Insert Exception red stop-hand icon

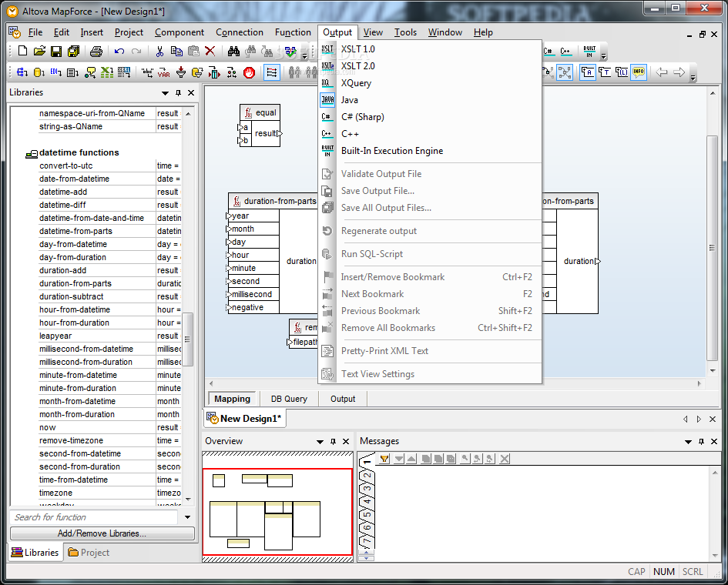click(x=250, y=72)
